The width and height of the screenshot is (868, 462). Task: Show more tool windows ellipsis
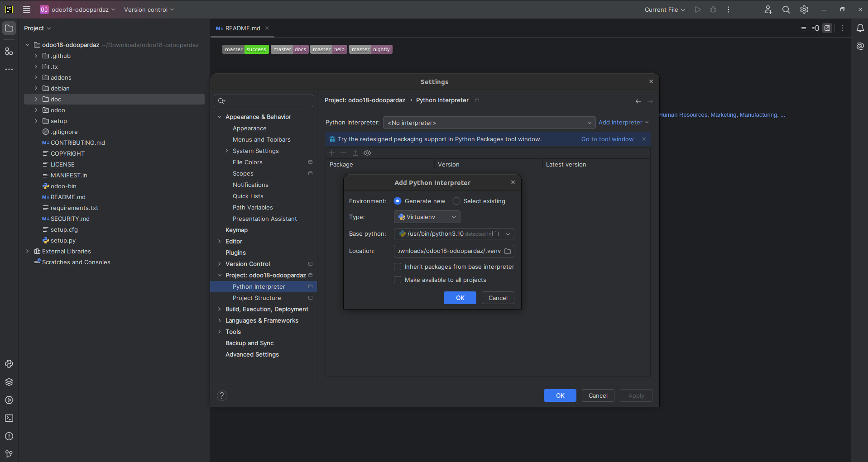click(9, 69)
